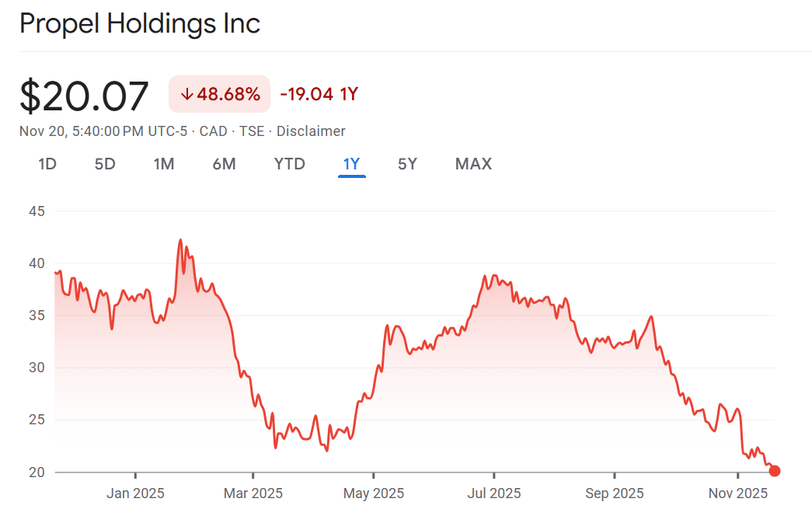
Task: Switch chart to 5Y range
Action: pos(407,164)
